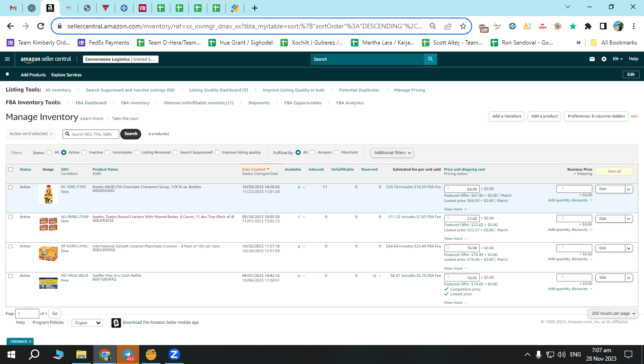Open the Windows notification center icon

tap(628, 355)
